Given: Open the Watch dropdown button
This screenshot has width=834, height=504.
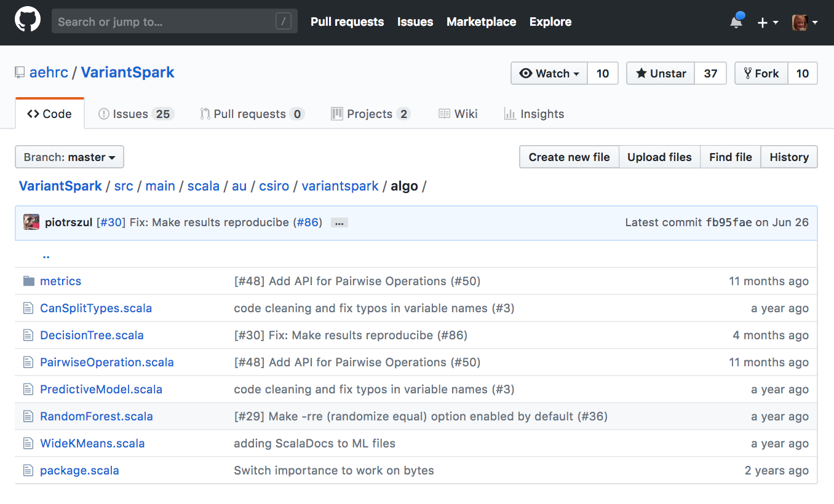Looking at the screenshot, I should (x=549, y=73).
